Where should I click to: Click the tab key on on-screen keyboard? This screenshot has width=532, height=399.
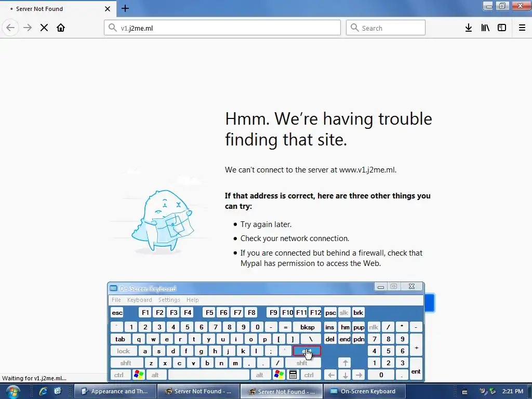[x=120, y=339]
